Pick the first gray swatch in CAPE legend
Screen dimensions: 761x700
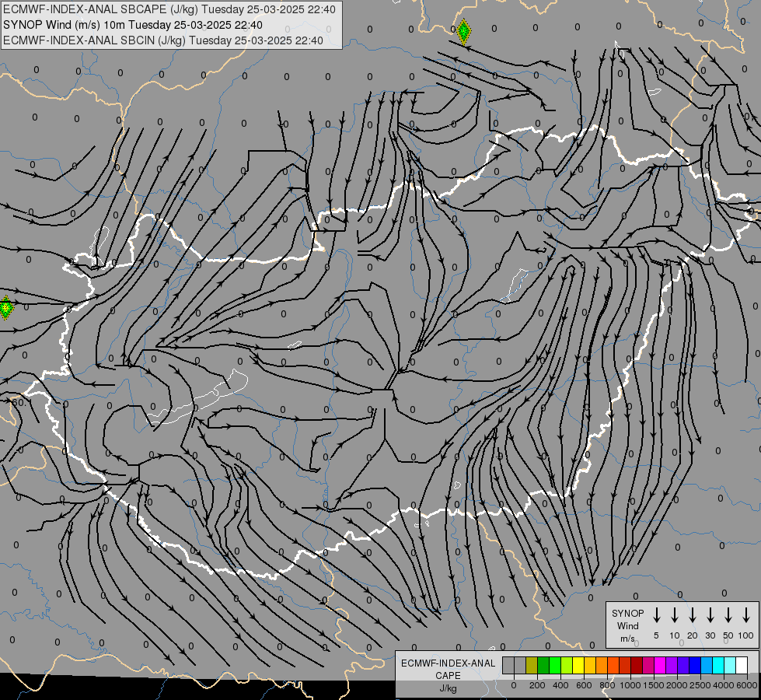point(508,665)
